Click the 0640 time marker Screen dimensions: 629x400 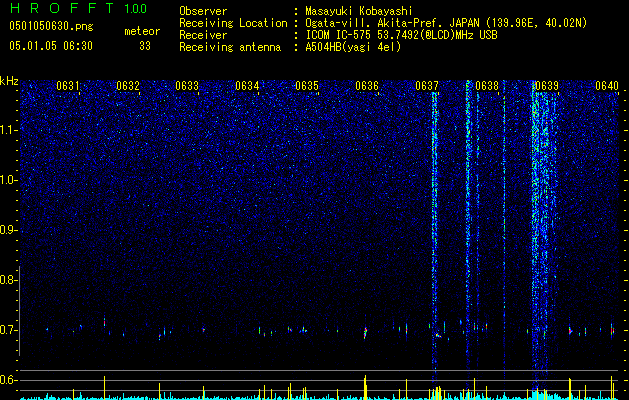[x=607, y=86]
